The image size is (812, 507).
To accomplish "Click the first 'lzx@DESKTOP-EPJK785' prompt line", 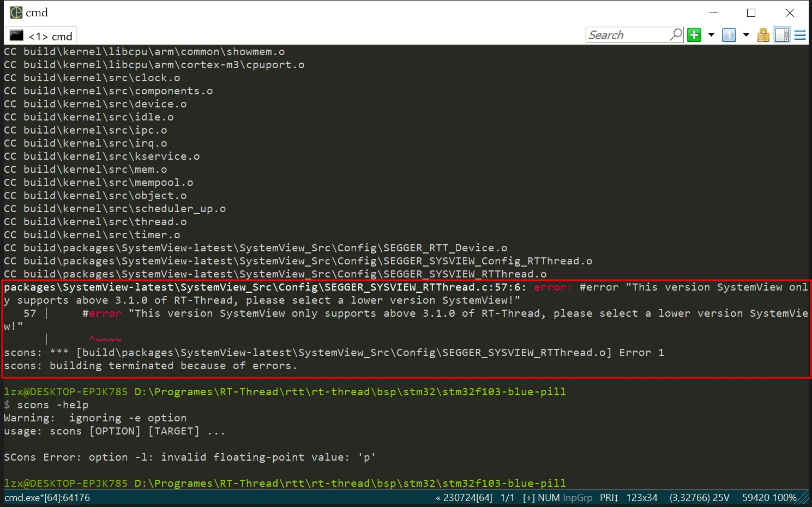I will [285, 392].
